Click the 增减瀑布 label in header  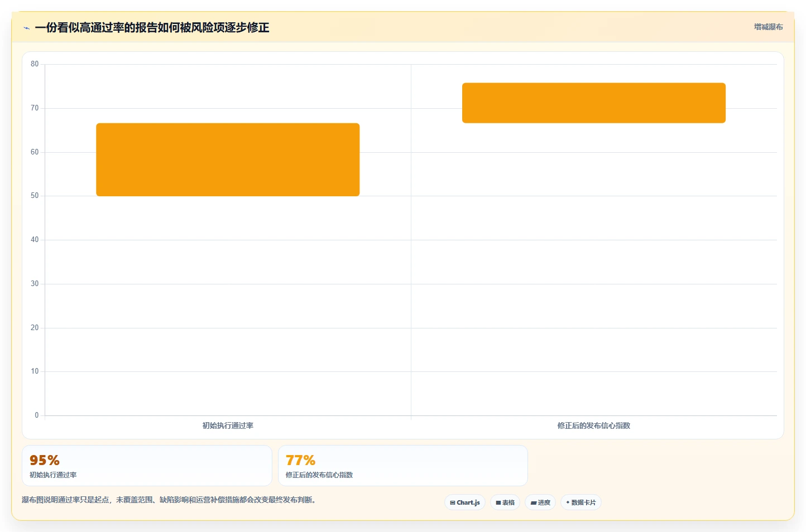point(768,27)
